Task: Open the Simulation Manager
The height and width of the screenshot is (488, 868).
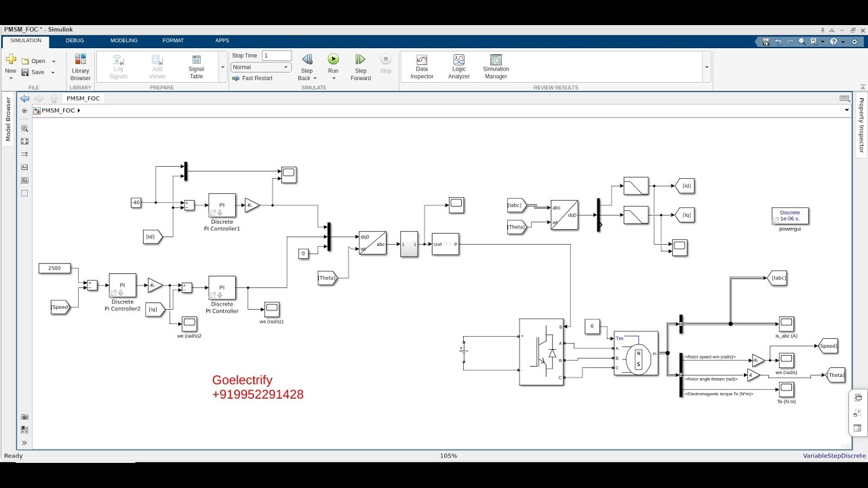Action: click(496, 66)
